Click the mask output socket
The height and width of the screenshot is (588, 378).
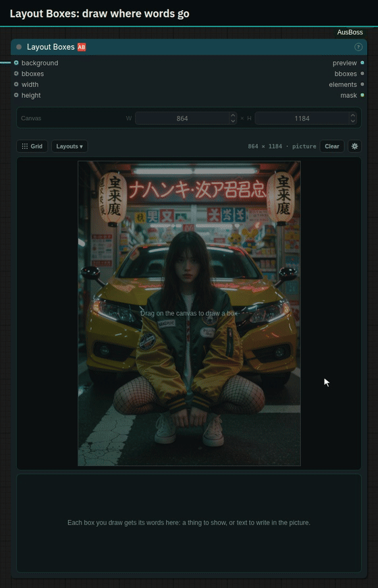pyautogui.click(x=362, y=95)
